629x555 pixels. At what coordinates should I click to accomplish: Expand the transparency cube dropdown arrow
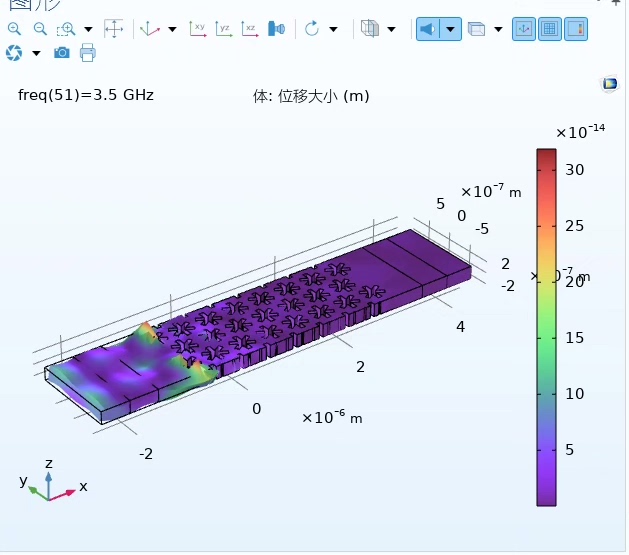392,29
